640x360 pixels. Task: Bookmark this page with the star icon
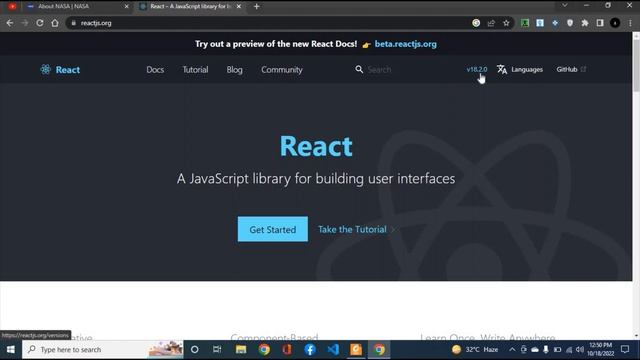(x=506, y=23)
